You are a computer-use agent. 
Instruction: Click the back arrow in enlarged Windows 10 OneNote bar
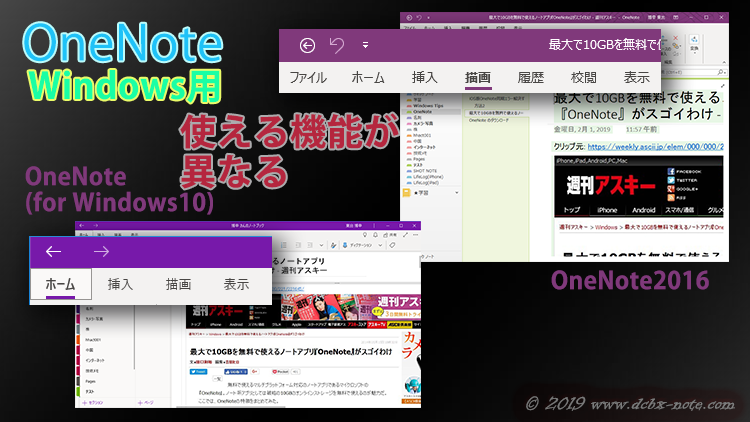click(x=53, y=252)
